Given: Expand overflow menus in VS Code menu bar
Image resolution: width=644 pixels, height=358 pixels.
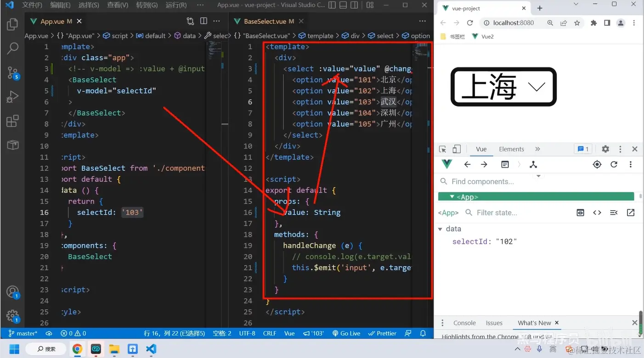Looking at the screenshot, I should [x=200, y=5].
